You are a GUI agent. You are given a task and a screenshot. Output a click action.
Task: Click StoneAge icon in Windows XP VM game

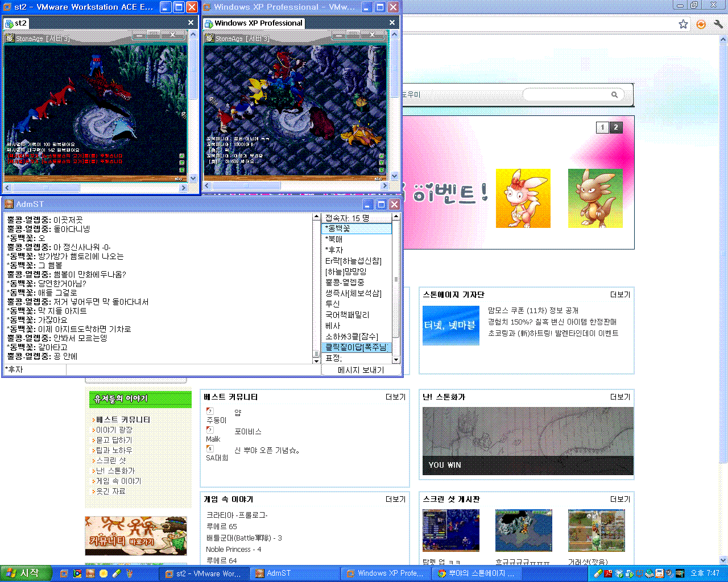(209, 38)
